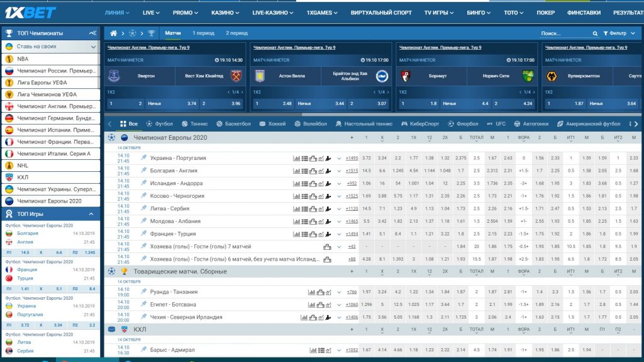Open the ПОКЕР menu item
644x362 pixels.
click(x=545, y=13)
